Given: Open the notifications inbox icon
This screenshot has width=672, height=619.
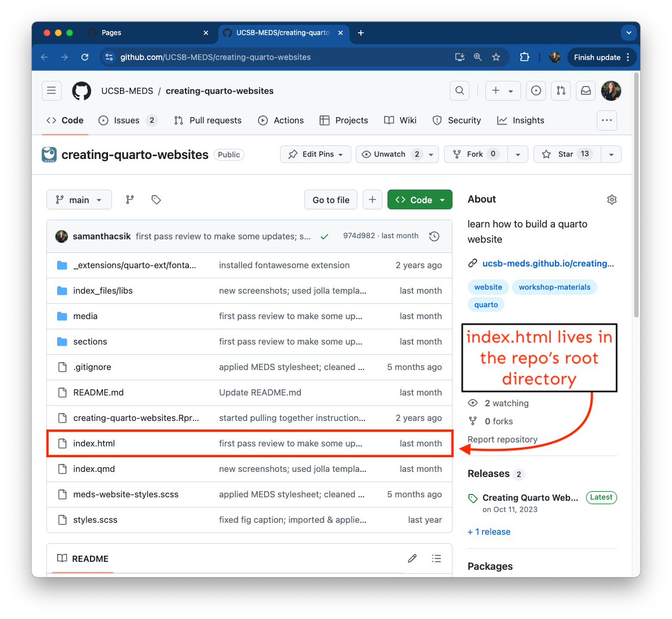Looking at the screenshot, I should click(585, 91).
